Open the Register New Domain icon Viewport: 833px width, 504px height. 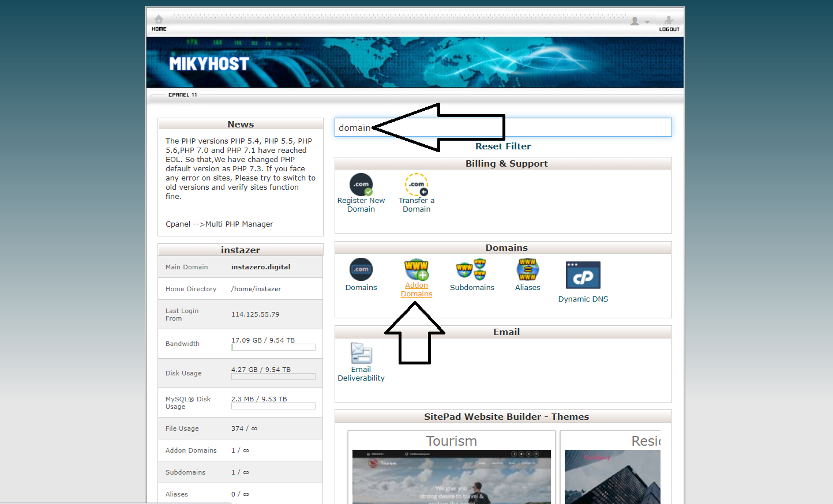(361, 185)
